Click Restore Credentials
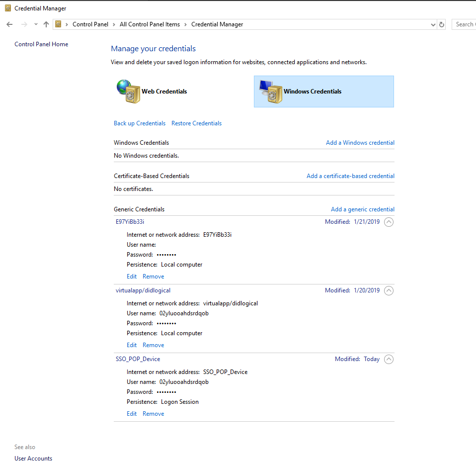 coord(196,123)
